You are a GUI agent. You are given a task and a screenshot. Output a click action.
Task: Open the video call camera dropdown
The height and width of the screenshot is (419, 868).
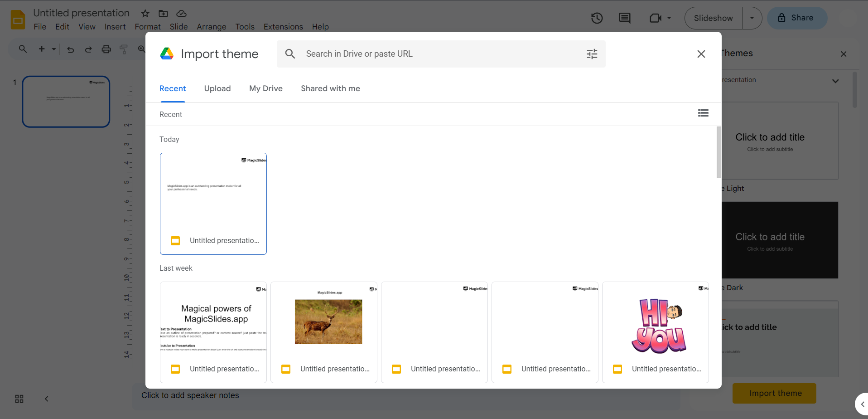click(660, 18)
